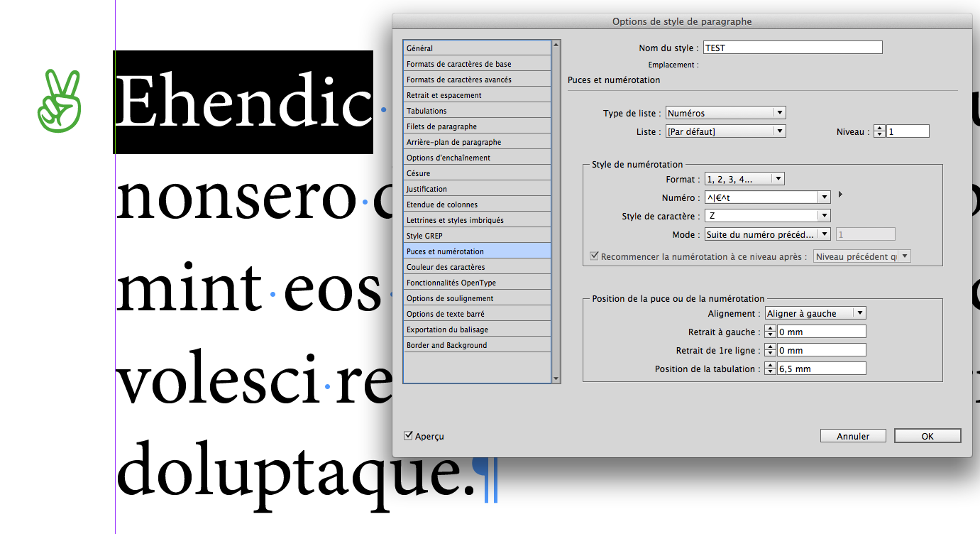This screenshot has height=534, width=980.
Task: Open the Numéro field dropdown arrow
Action: coord(824,198)
